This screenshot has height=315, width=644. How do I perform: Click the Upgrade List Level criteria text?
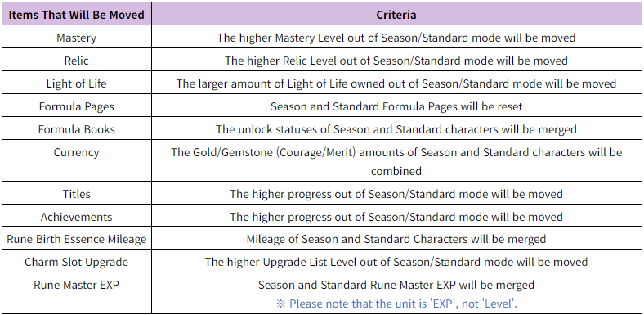tap(396, 262)
